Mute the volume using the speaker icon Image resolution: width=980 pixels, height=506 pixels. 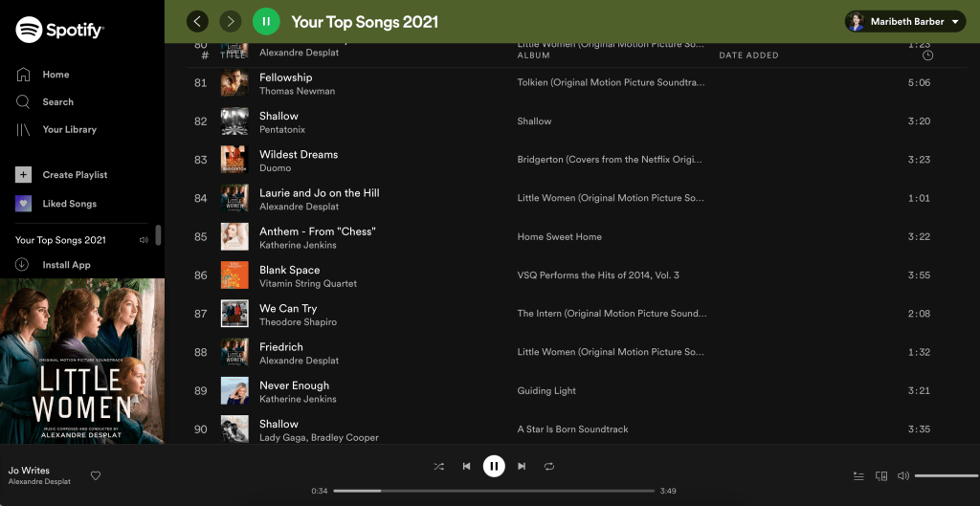pyautogui.click(x=902, y=475)
